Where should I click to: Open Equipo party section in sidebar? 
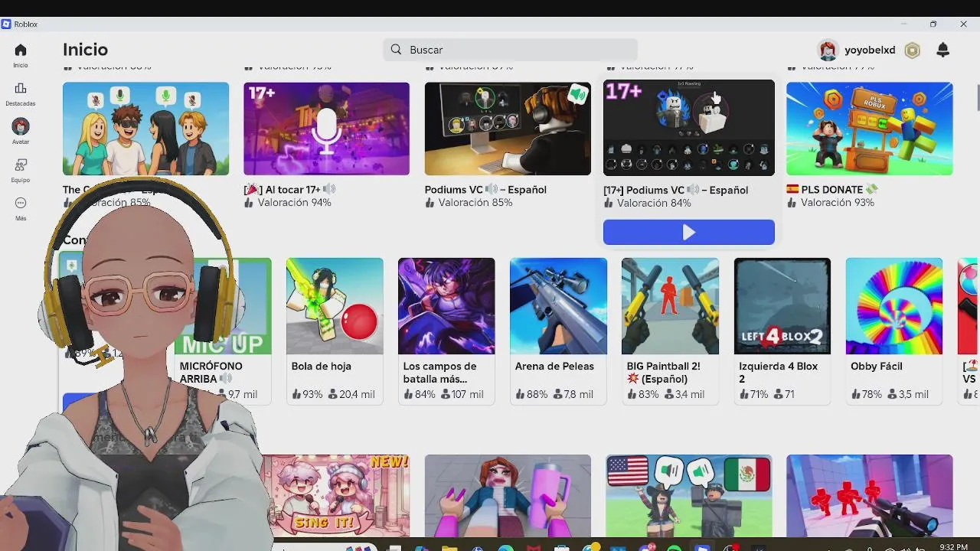tap(21, 171)
